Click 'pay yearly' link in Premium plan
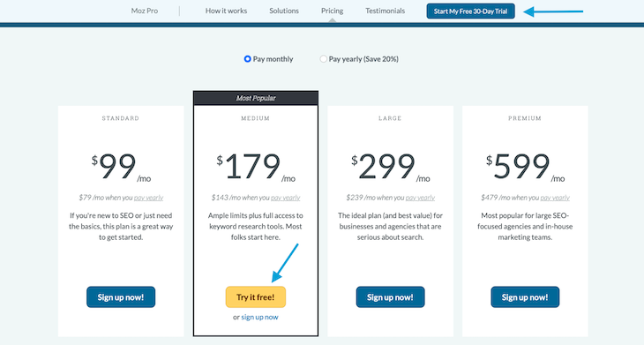Screen dimensions: 644x345 coord(555,198)
